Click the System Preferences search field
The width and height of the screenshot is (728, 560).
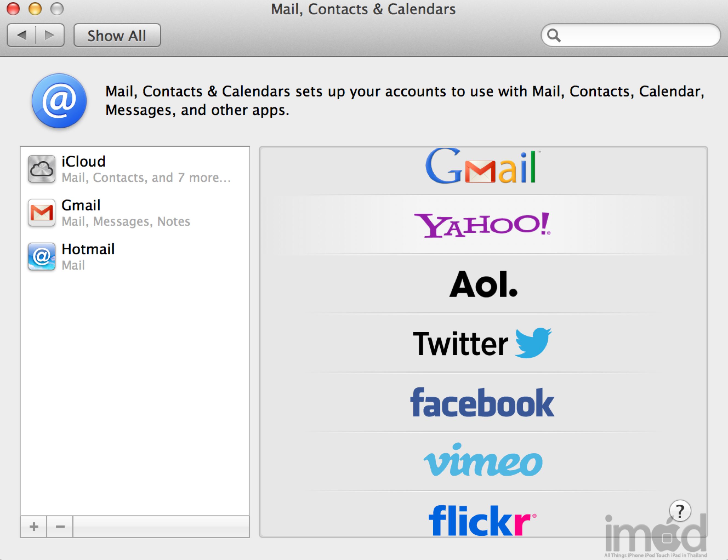coord(637,35)
